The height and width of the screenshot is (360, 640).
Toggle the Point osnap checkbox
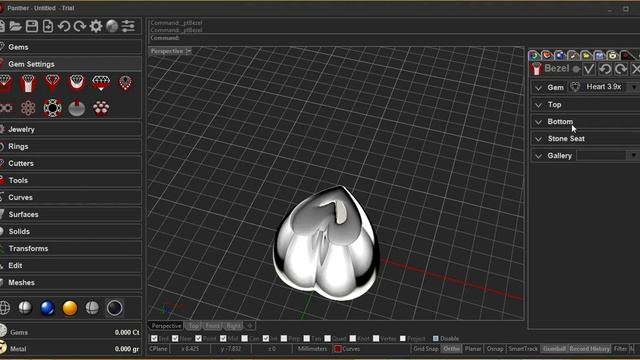[x=198, y=338]
